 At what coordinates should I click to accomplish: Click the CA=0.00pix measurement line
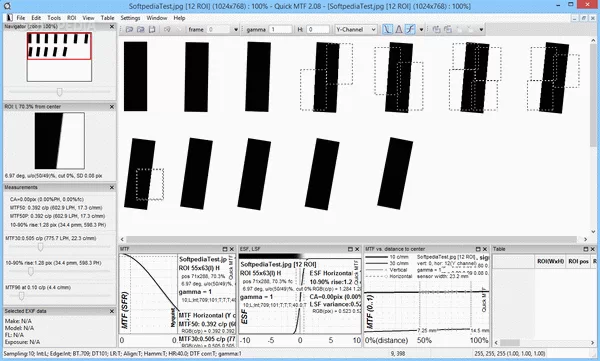47,199
